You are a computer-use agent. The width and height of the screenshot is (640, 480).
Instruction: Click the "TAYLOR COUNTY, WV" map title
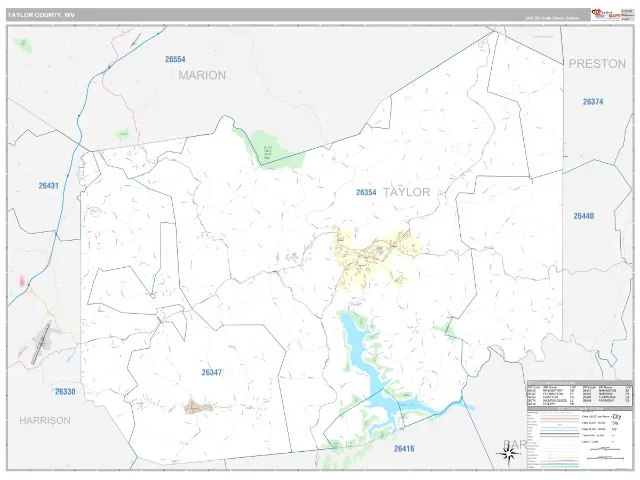(x=41, y=15)
